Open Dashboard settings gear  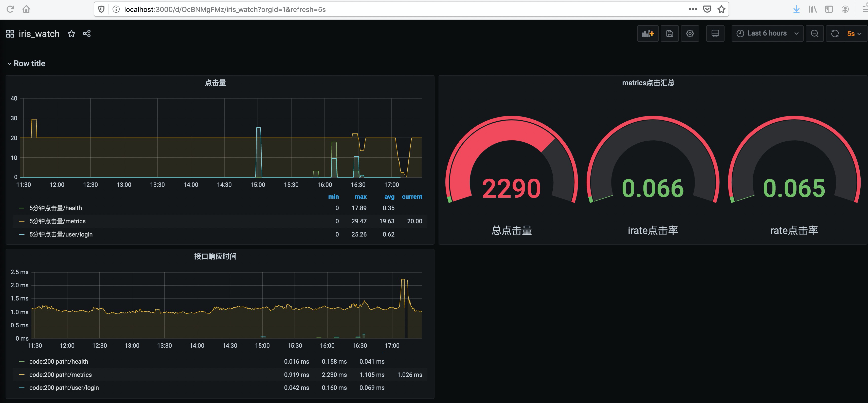(690, 33)
